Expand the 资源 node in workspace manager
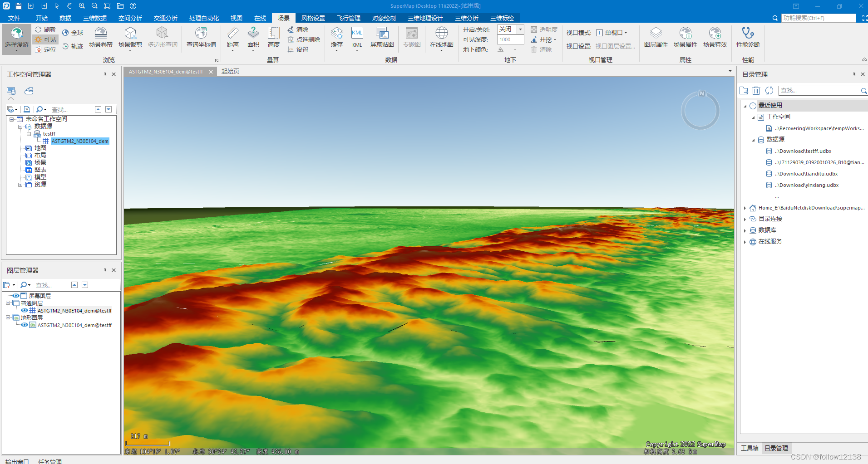The height and width of the screenshot is (464, 868). pos(20,184)
